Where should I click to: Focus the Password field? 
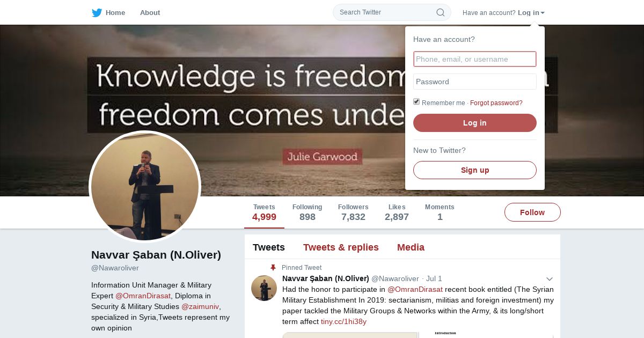[x=475, y=82]
